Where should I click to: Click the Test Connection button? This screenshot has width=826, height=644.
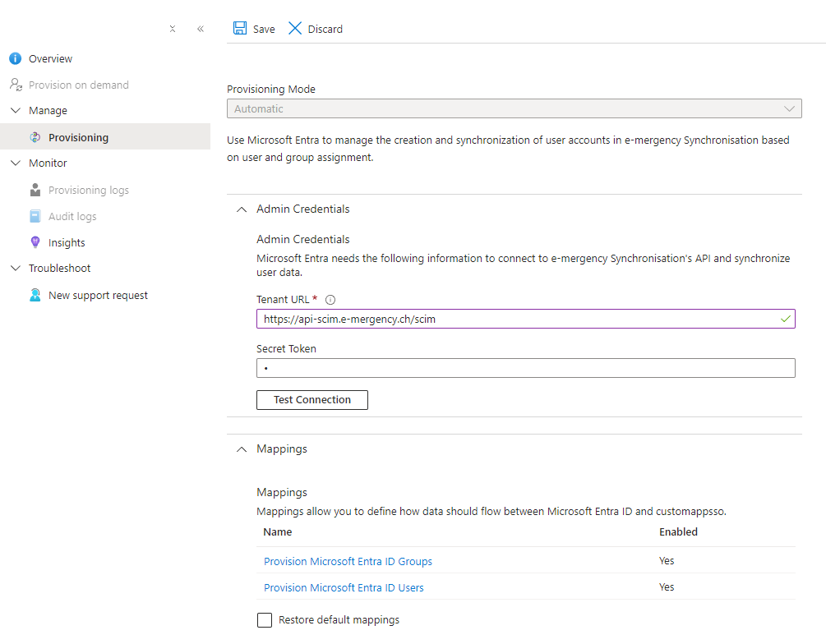[311, 400]
